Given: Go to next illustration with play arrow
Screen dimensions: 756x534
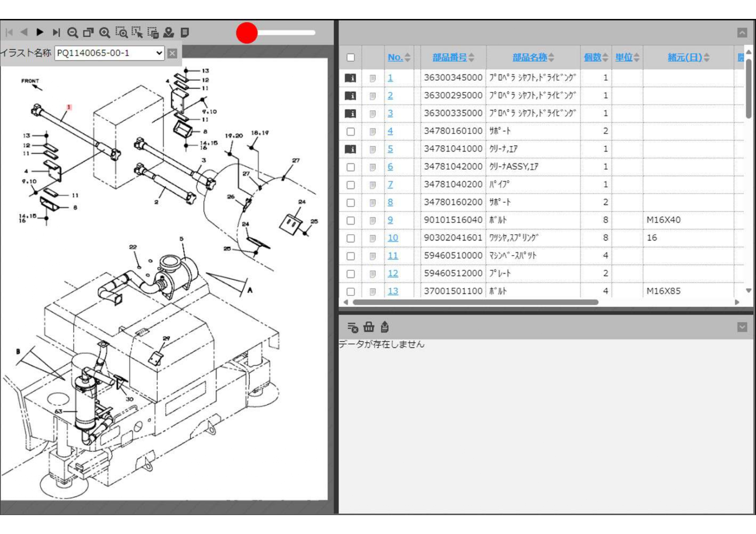Looking at the screenshot, I should click(x=40, y=32).
